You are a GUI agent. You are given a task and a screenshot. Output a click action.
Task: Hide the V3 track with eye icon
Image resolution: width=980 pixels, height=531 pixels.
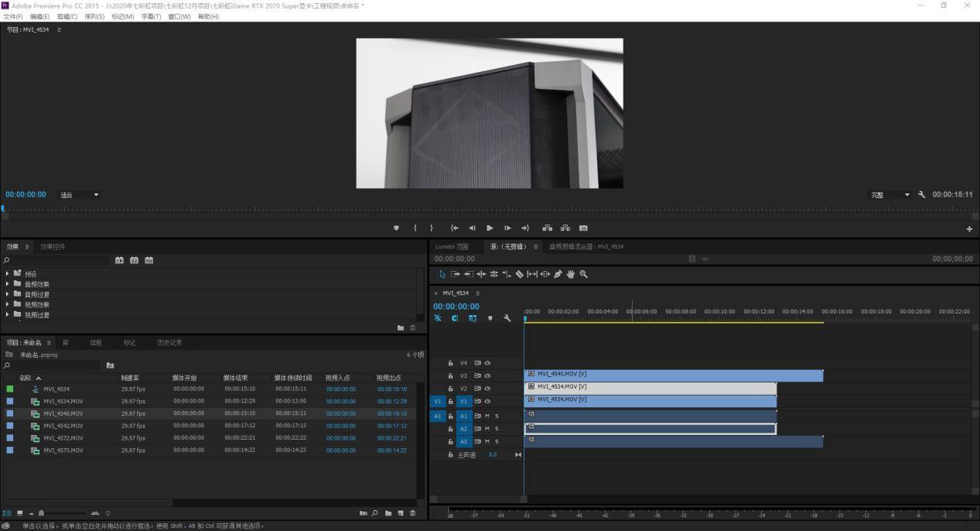coord(487,376)
